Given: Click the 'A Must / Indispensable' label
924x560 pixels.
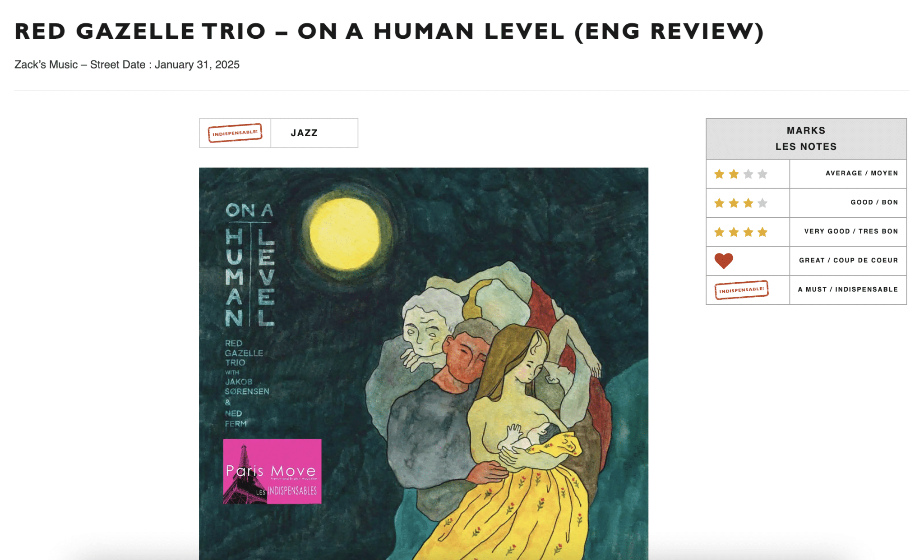Looking at the screenshot, I should [x=848, y=289].
